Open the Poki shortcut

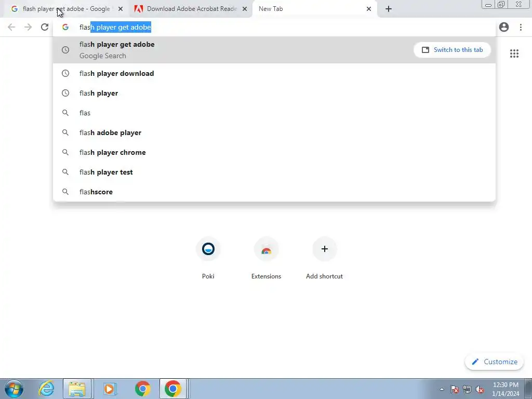208,259
